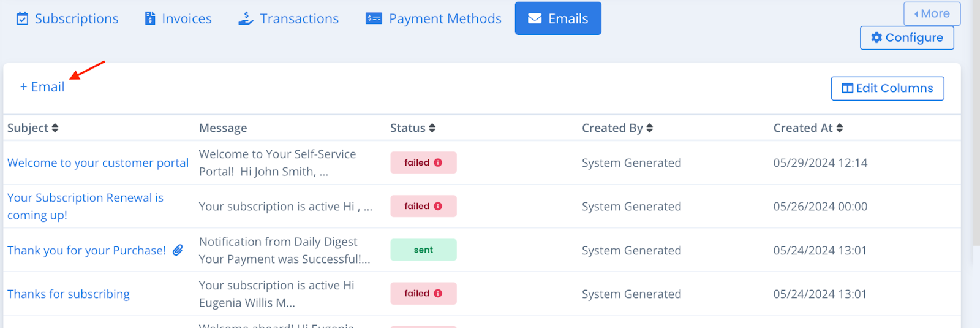The width and height of the screenshot is (980, 328).
Task: Click date 05/29/2024 12:14
Action: pyautogui.click(x=820, y=163)
